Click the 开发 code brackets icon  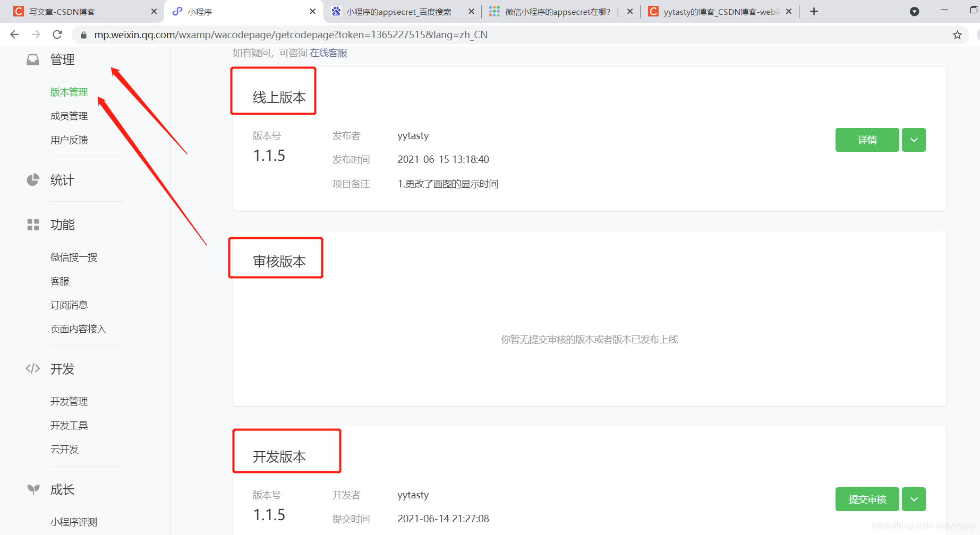point(33,368)
